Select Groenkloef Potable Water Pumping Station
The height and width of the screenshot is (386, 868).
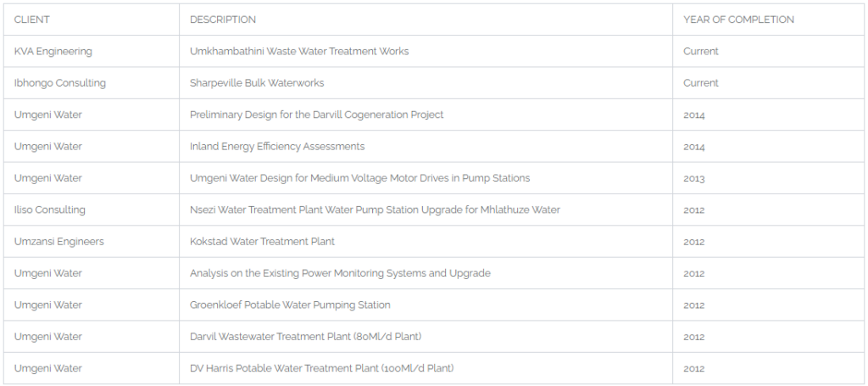pos(290,305)
